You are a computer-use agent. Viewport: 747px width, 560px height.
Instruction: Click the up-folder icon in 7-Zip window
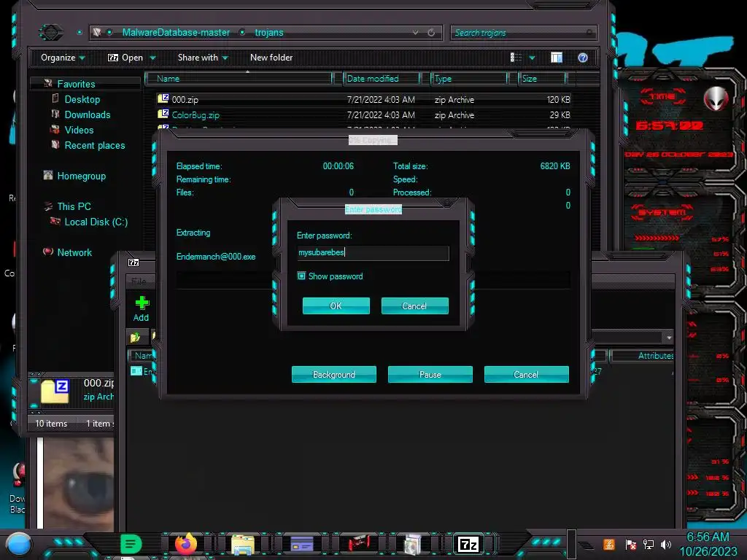[x=135, y=337]
